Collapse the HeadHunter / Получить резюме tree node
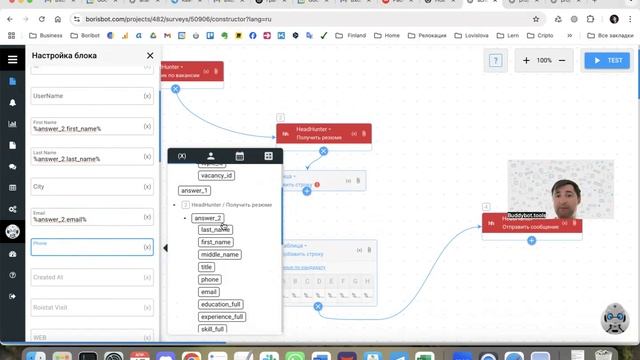 (174, 205)
